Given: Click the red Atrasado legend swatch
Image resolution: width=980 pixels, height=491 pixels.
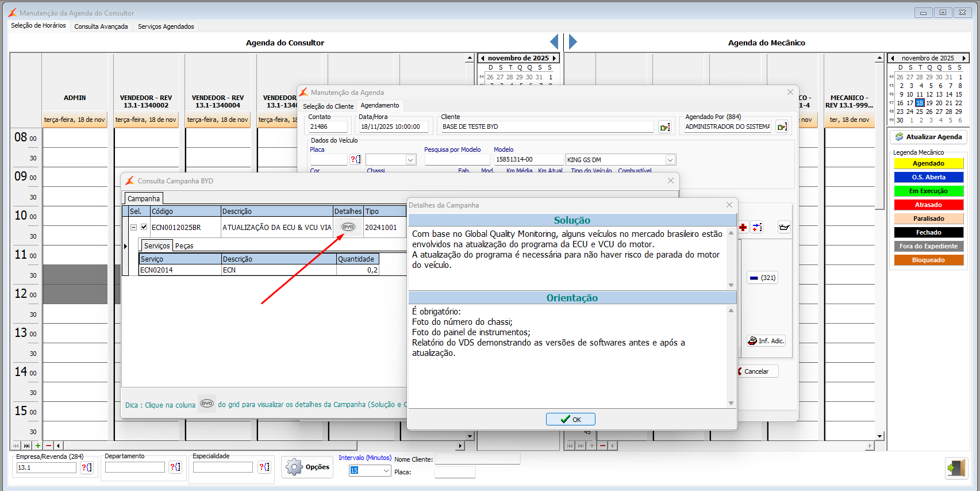Looking at the screenshot, I should pyautogui.click(x=928, y=205).
